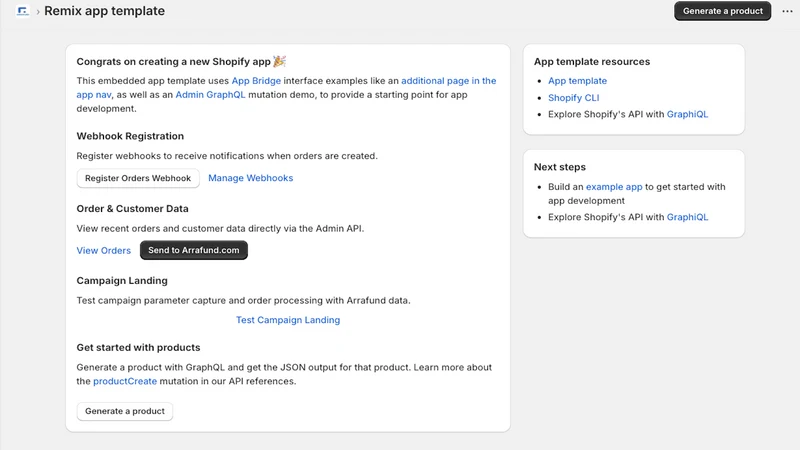The height and width of the screenshot is (450, 800).
Task: Open the App Bridge link
Action: click(x=256, y=81)
